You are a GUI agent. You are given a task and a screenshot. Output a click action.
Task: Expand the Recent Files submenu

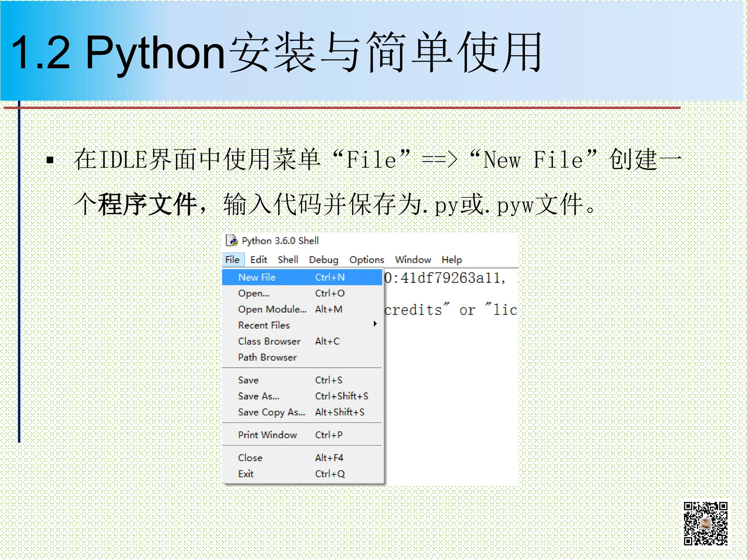302,325
